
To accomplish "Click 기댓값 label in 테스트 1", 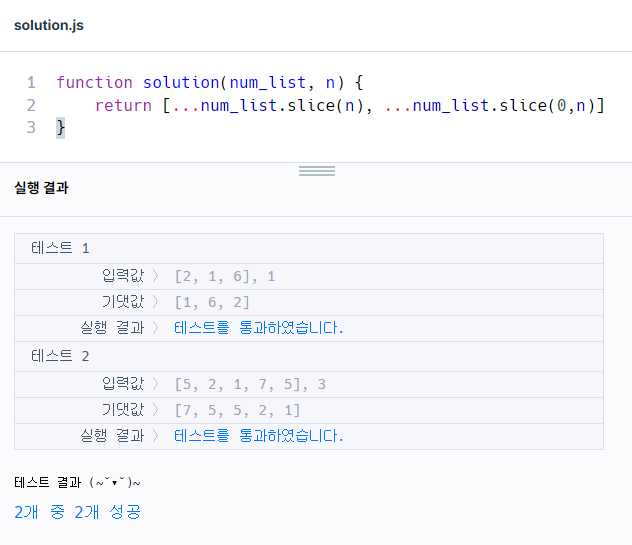I will [x=123, y=302].
